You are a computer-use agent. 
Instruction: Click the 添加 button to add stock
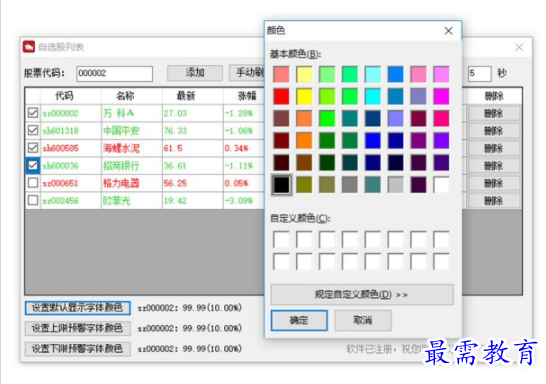(x=195, y=73)
